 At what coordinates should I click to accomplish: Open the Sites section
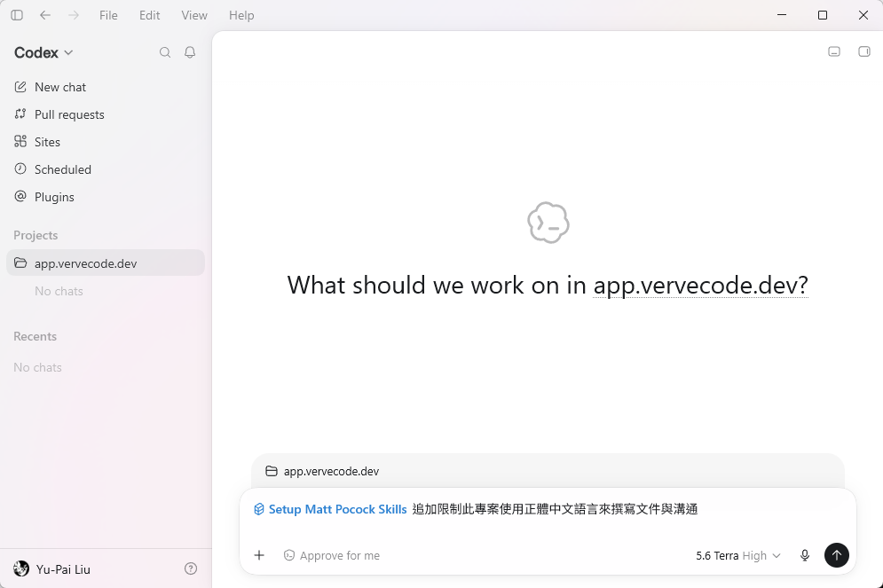point(106,142)
